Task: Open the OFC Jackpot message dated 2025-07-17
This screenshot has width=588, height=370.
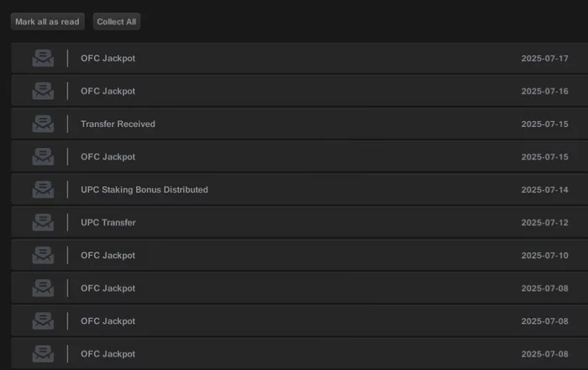Action: point(108,58)
